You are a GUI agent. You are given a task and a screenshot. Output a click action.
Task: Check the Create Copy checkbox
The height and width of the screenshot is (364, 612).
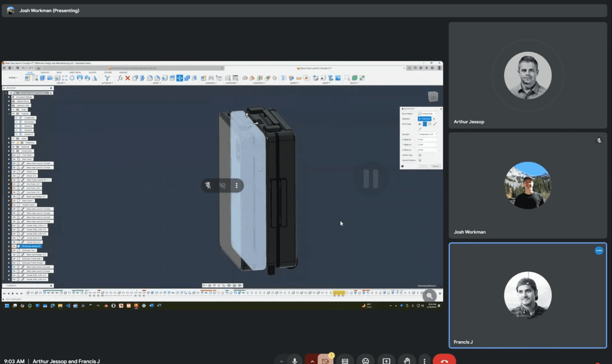click(x=420, y=155)
